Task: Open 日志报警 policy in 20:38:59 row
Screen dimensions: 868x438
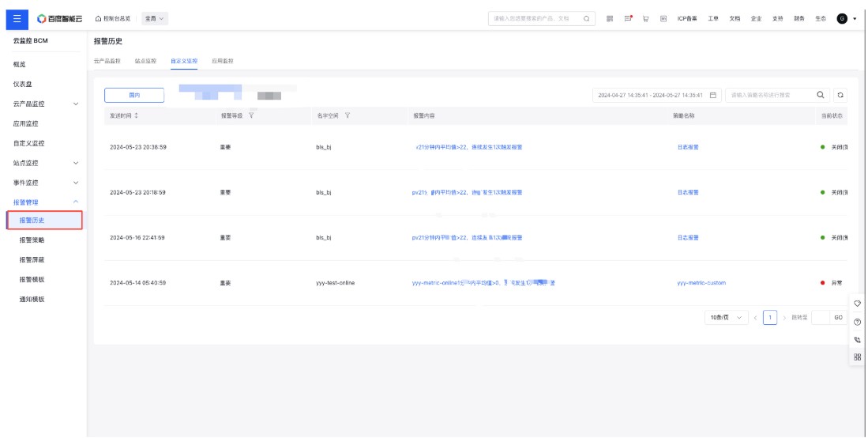Action: click(x=688, y=148)
